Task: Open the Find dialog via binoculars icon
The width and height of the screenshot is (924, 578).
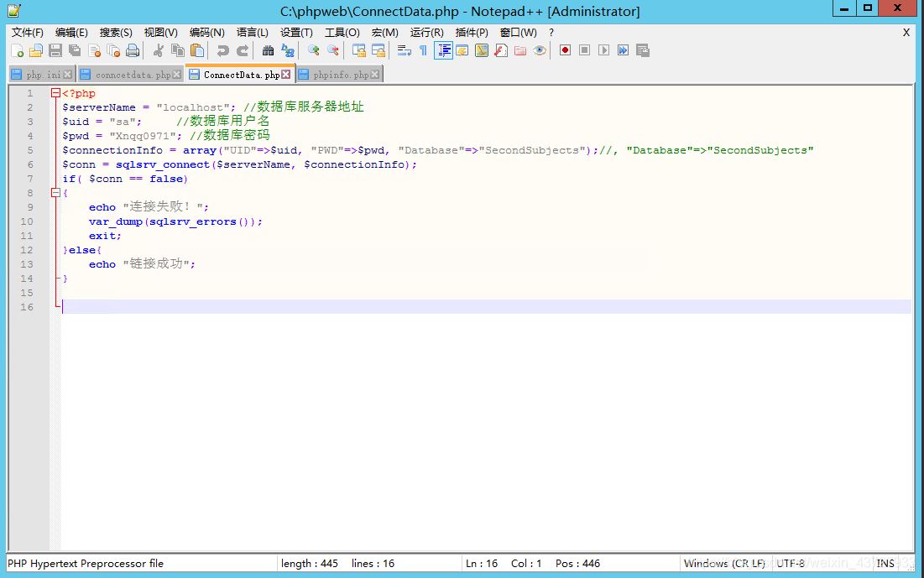Action: click(x=267, y=50)
